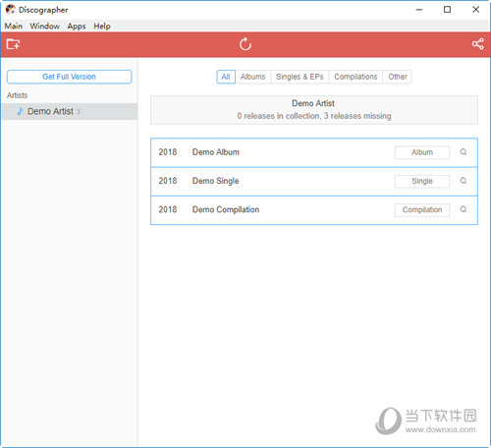Open the Main menu
The width and height of the screenshot is (491, 448).
14,26
